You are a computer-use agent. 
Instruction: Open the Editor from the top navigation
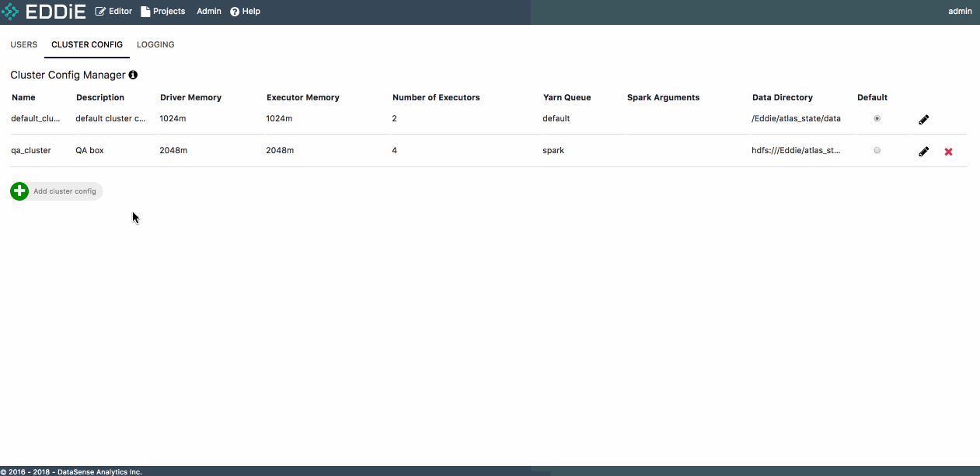coord(113,12)
